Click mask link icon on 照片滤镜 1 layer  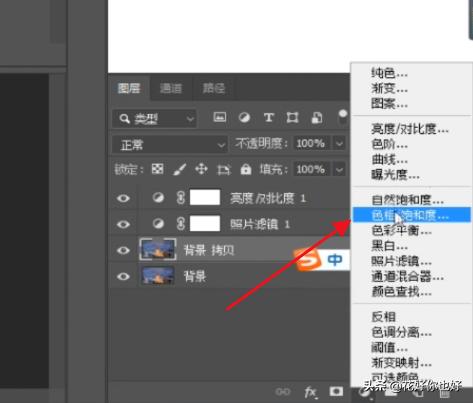click(x=180, y=224)
